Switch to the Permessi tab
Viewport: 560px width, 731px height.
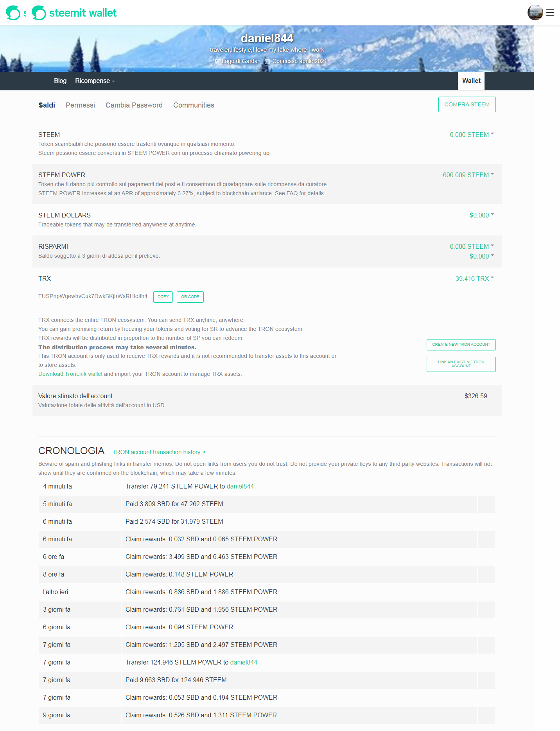80,105
